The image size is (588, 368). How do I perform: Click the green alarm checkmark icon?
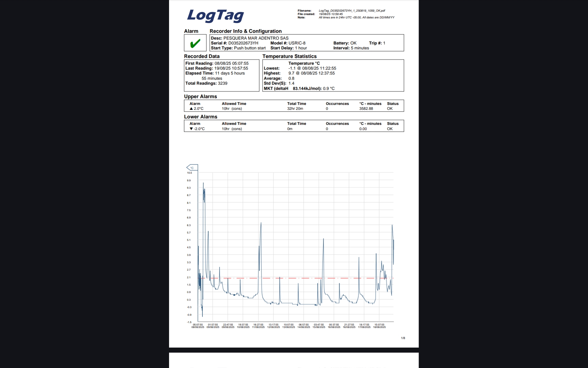tap(195, 43)
